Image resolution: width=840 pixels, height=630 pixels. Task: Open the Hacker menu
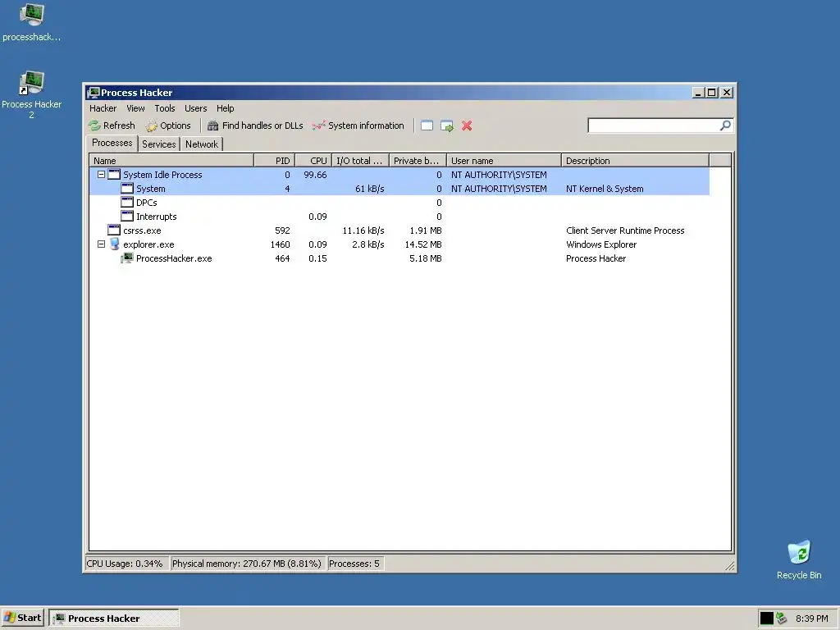(x=103, y=108)
